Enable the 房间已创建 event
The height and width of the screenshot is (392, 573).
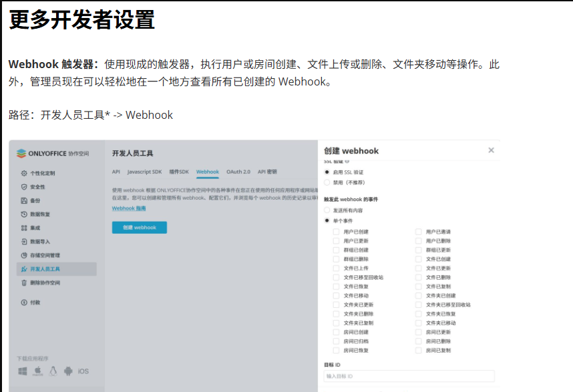click(x=336, y=332)
